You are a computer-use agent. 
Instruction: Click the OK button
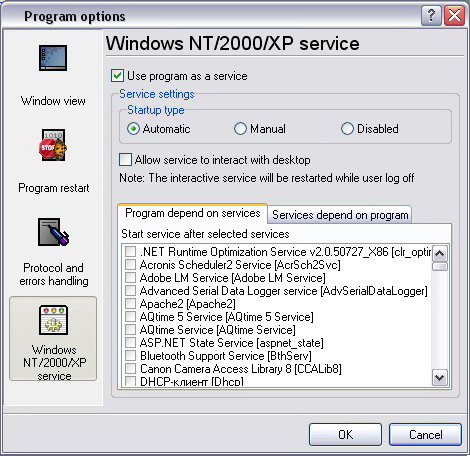tap(345, 435)
